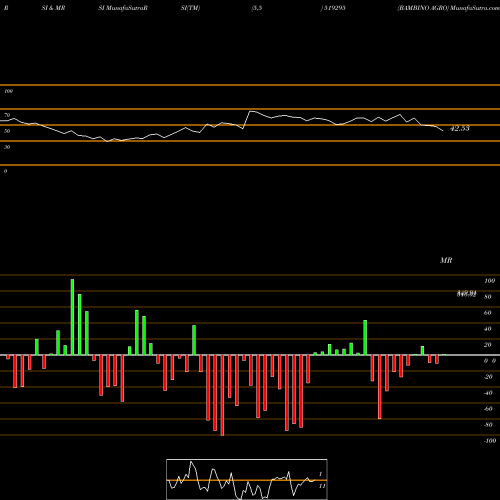Click the -60 label on the MR axis
Viewport: 500px width, 500px height.
click(x=488, y=409)
